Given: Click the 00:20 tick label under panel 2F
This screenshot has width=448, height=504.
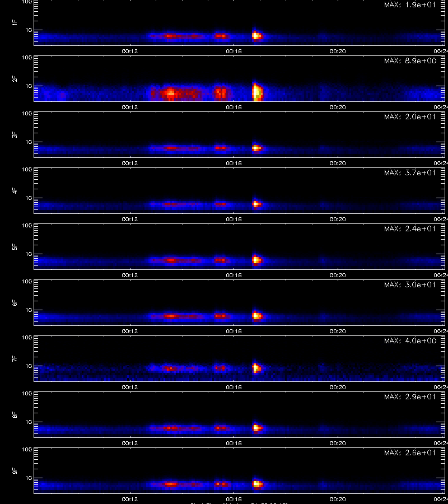Looking at the screenshot, I should [x=338, y=108].
